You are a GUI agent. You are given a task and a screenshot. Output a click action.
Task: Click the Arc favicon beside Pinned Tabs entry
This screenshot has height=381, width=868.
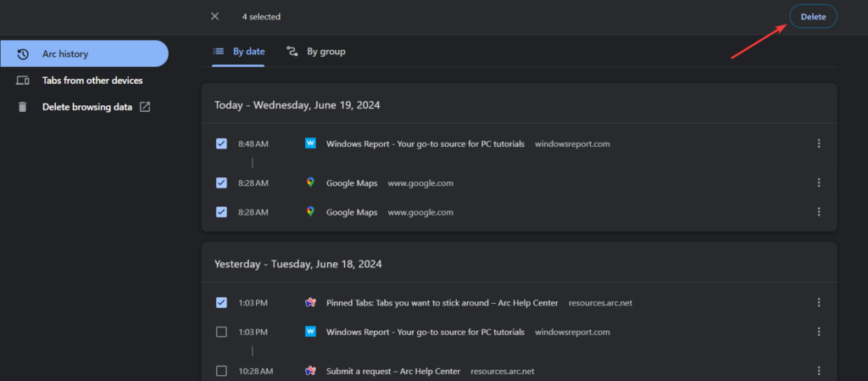tap(310, 302)
